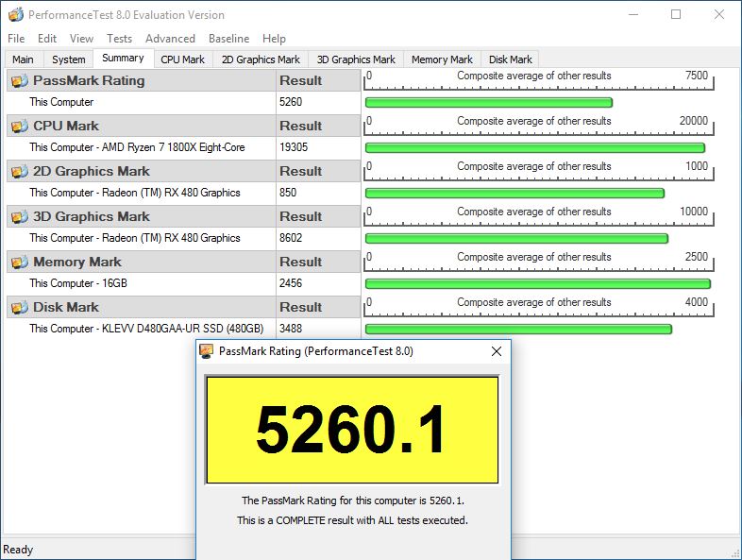Screen dimensions: 742x560
Task: Click the 3D Graphics Mark green result bar
Action: click(x=516, y=238)
